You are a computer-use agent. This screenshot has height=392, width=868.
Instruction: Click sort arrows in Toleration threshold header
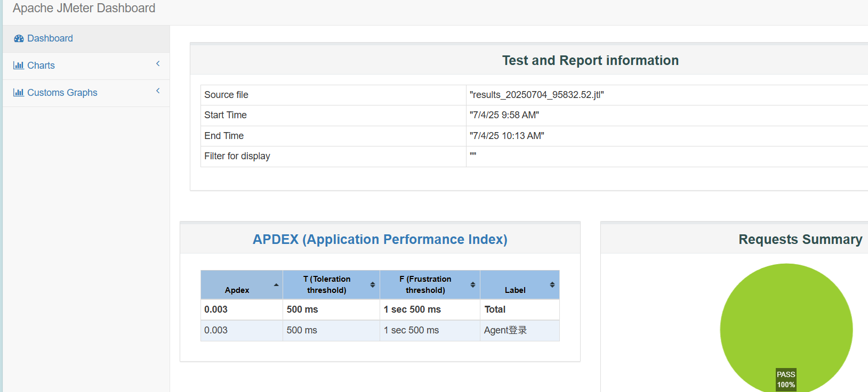[373, 285]
